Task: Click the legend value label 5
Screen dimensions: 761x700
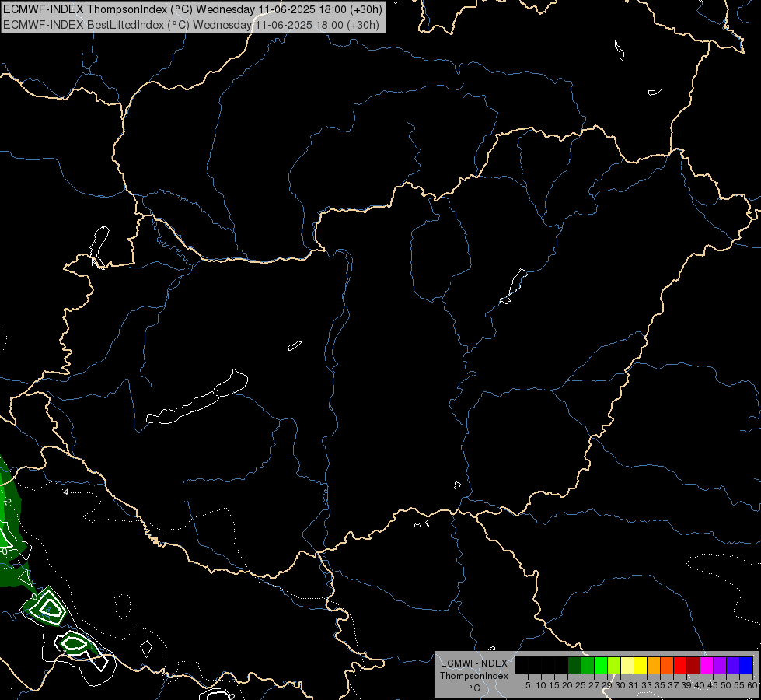Action: (x=528, y=685)
